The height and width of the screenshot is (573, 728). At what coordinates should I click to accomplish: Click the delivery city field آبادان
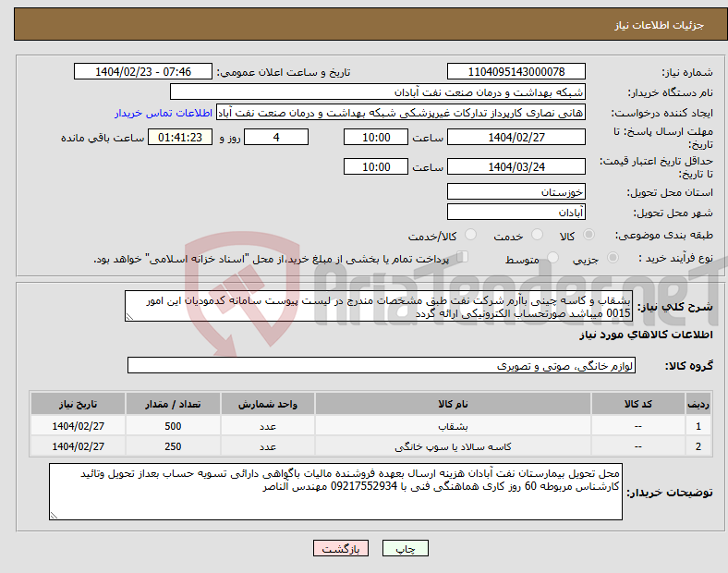pyautogui.click(x=516, y=213)
